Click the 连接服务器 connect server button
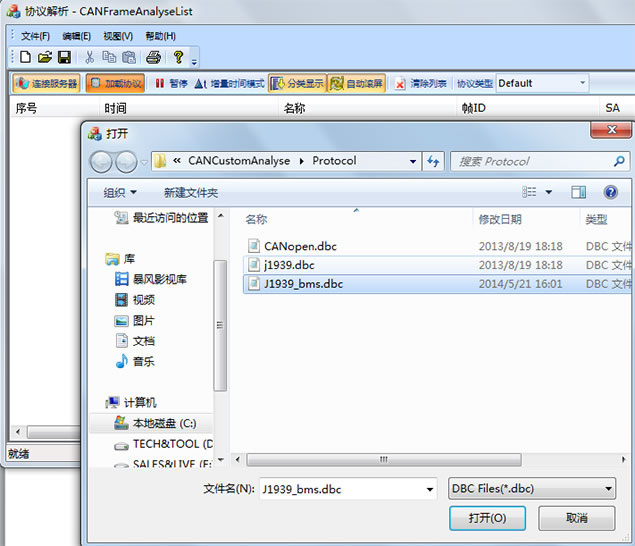The image size is (635, 546). click(x=46, y=84)
